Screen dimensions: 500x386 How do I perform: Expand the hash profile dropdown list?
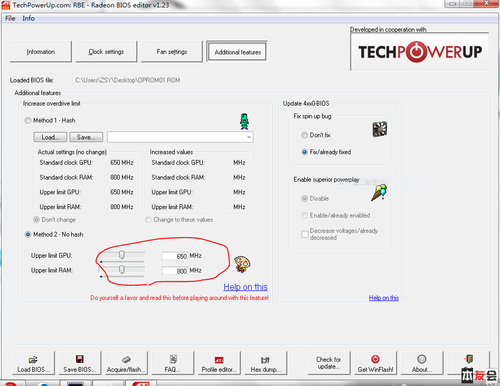(x=249, y=137)
